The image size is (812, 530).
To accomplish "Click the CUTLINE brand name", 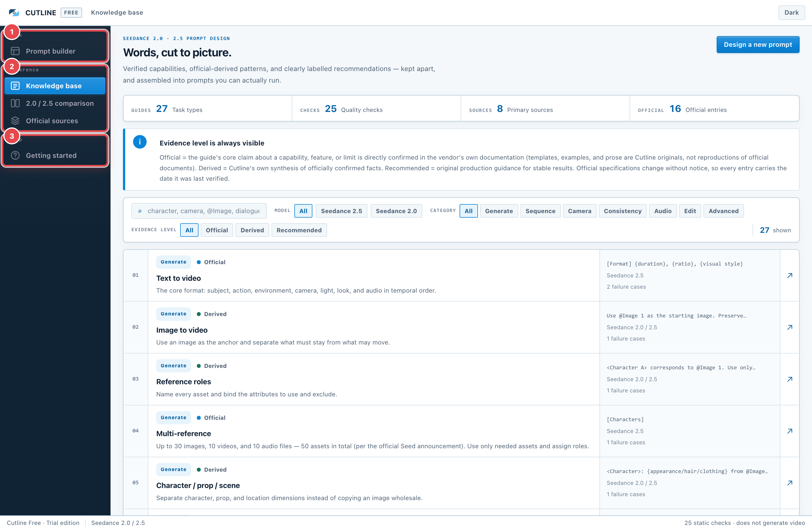I will point(41,13).
